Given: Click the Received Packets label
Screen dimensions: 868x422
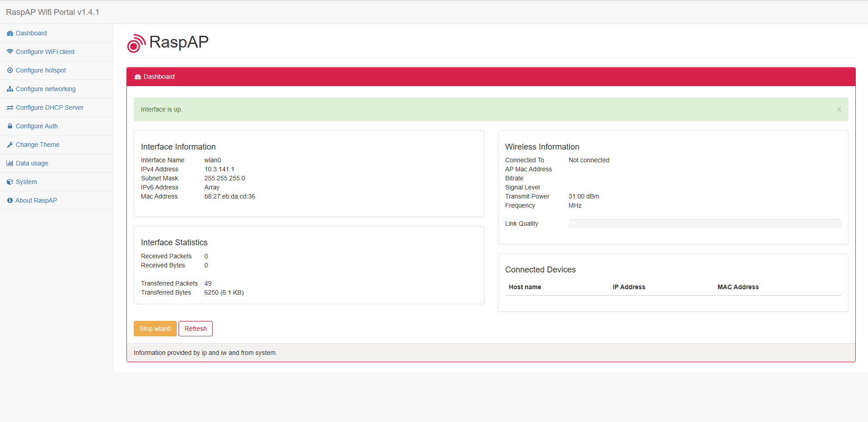Looking at the screenshot, I should [166, 256].
